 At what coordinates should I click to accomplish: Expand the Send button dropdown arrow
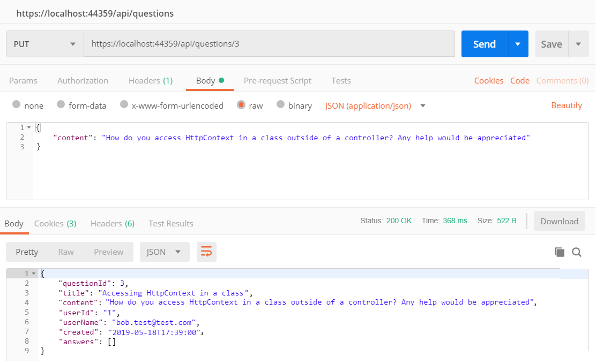tap(518, 44)
